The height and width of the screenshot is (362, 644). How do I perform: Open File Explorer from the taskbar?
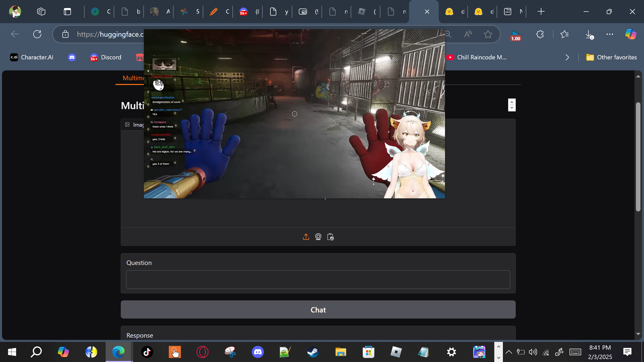(341, 352)
